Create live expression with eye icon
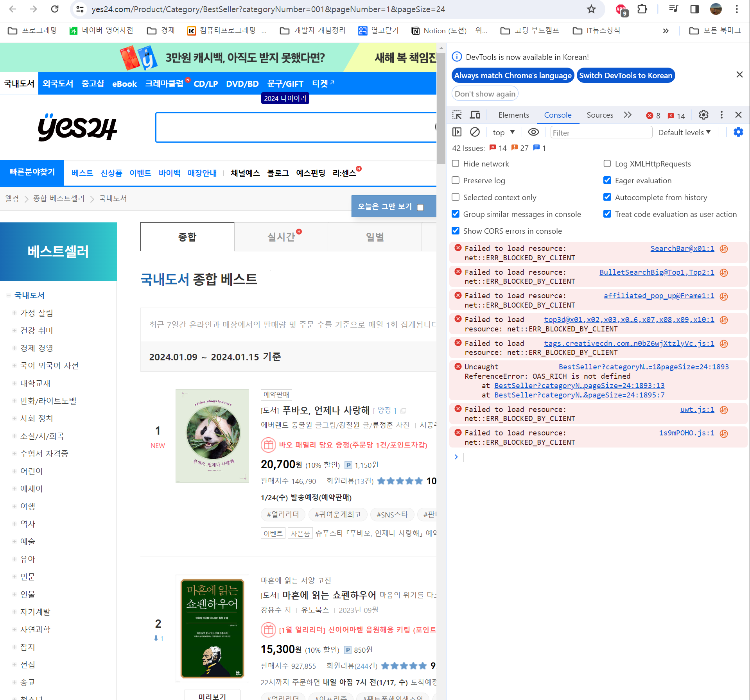The image size is (750, 700). [x=533, y=132]
